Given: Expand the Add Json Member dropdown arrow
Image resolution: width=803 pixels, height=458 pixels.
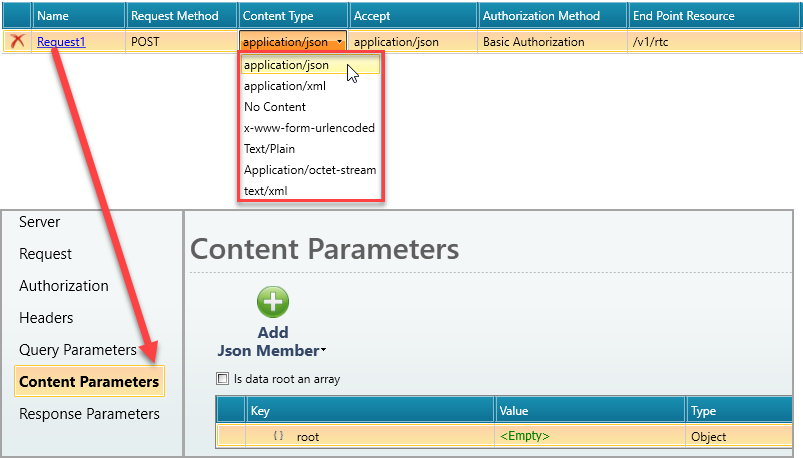Looking at the screenshot, I should point(323,351).
